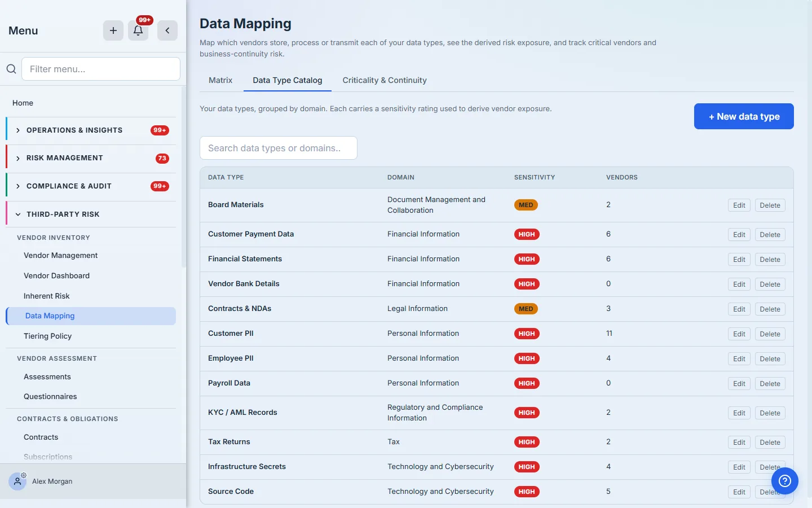The height and width of the screenshot is (508, 812).
Task: Click the search magnifier icon by Filter menu
Action: [x=11, y=69]
